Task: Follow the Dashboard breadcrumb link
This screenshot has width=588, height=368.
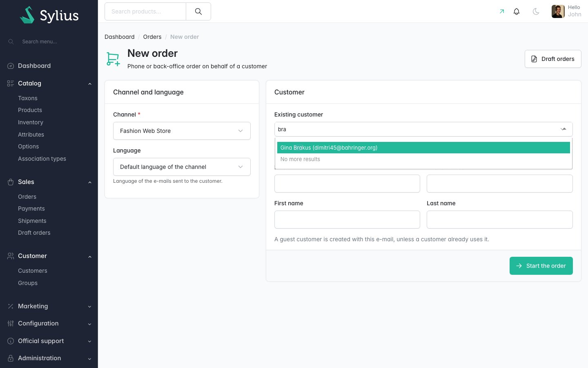Action: 120,37
